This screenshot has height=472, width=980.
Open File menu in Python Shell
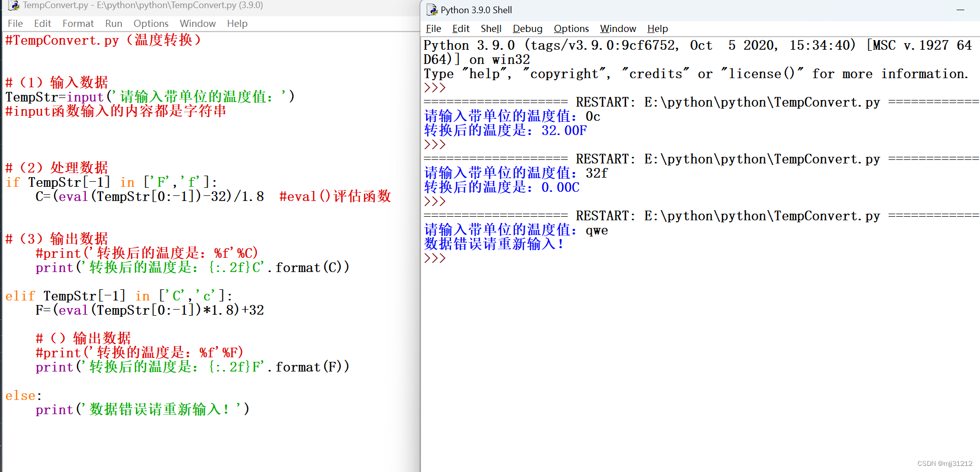tap(434, 29)
